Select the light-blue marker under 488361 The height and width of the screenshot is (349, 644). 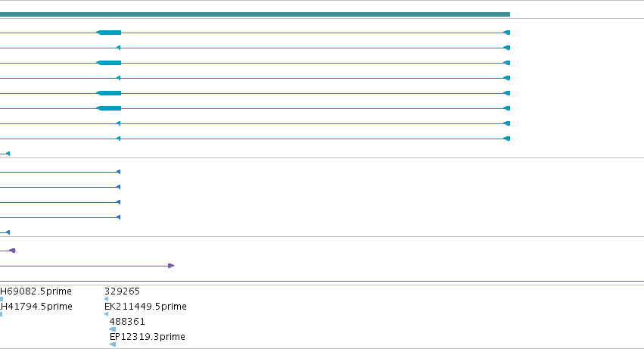(112, 329)
